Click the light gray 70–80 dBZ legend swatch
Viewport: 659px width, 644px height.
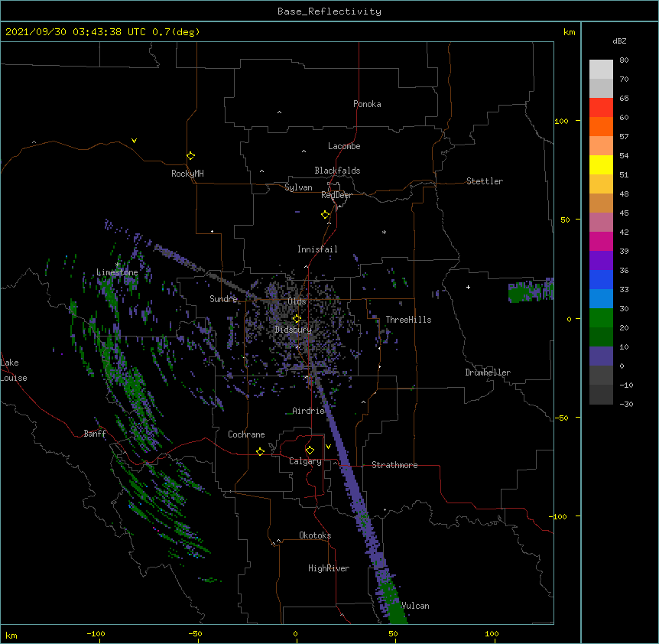[601, 70]
